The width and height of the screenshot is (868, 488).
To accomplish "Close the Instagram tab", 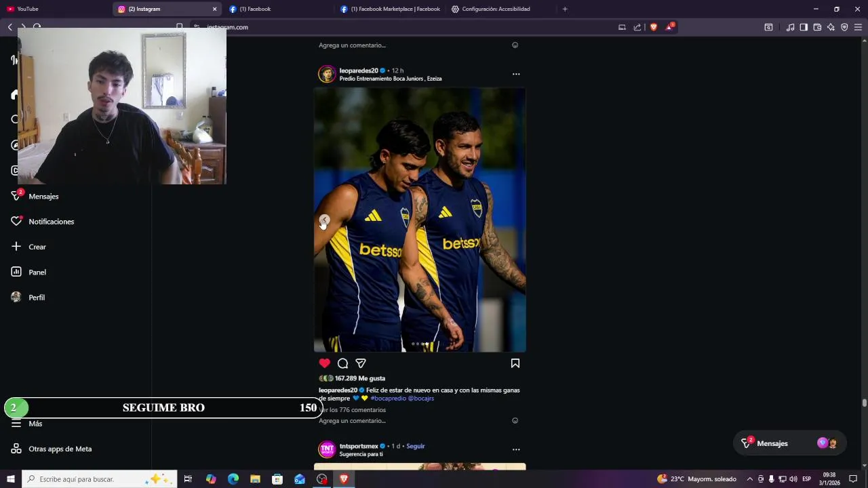I will [214, 9].
